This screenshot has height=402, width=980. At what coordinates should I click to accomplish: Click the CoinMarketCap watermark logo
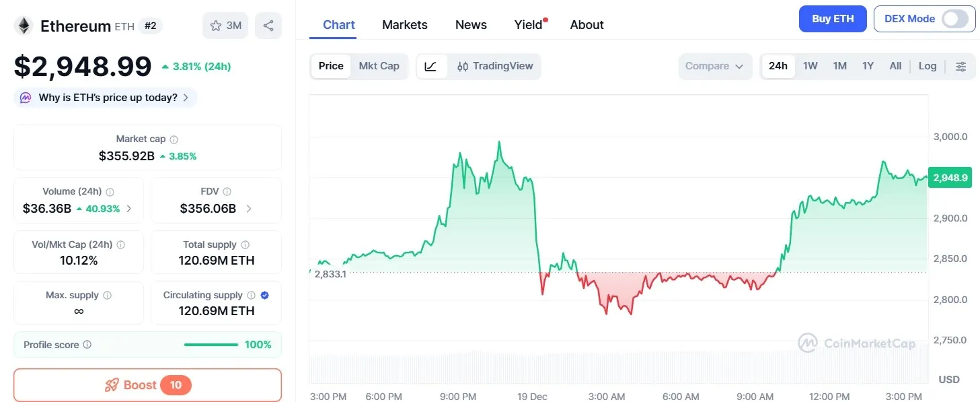tap(809, 343)
